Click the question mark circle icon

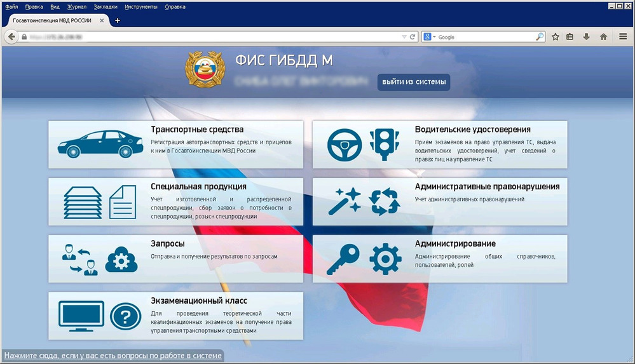[126, 316]
